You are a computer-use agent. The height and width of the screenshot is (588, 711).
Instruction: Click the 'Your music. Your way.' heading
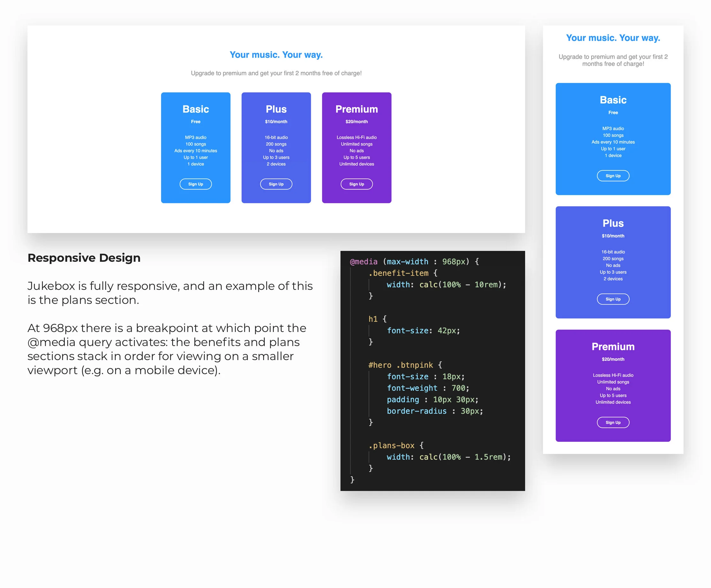pyautogui.click(x=276, y=55)
